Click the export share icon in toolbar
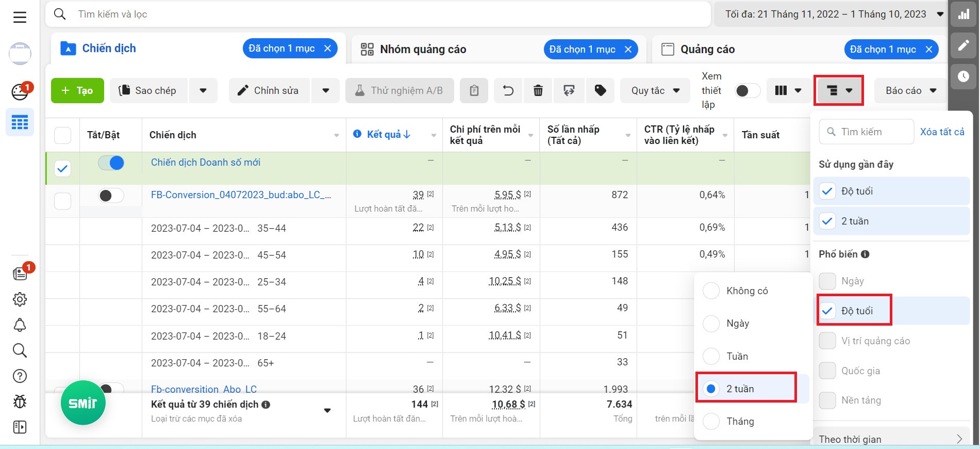 [569, 91]
